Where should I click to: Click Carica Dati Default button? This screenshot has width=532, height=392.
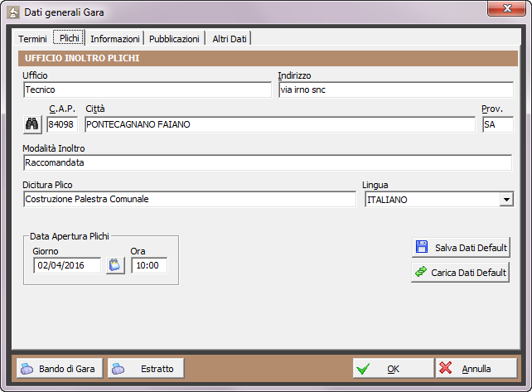pos(461,272)
